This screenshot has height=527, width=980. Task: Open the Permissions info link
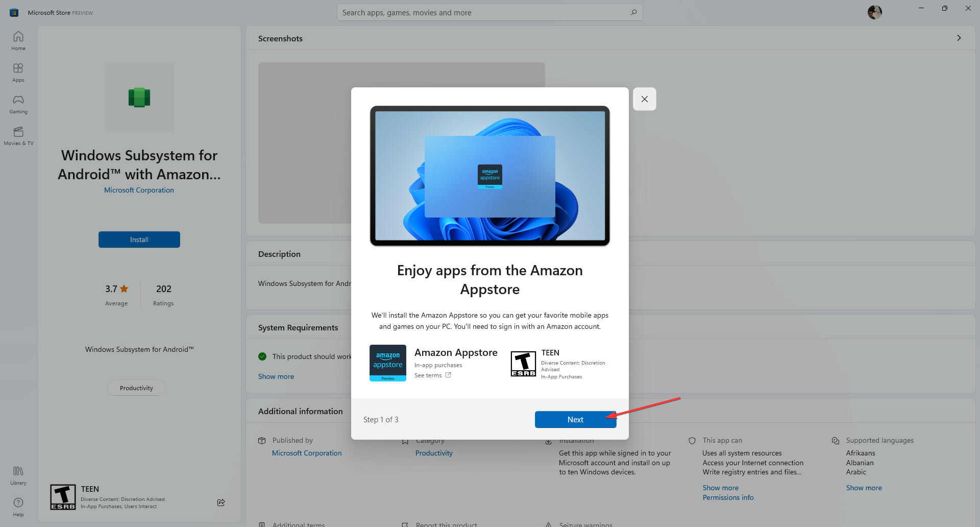[x=728, y=497]
